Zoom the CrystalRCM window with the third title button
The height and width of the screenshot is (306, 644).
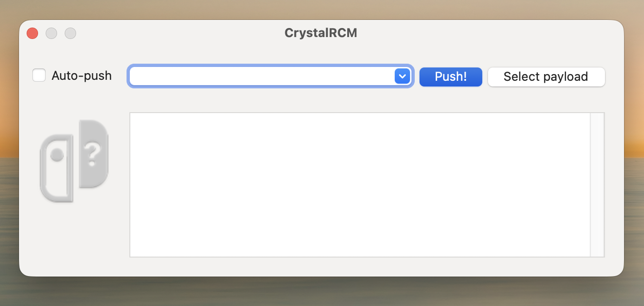pos(70,33)
